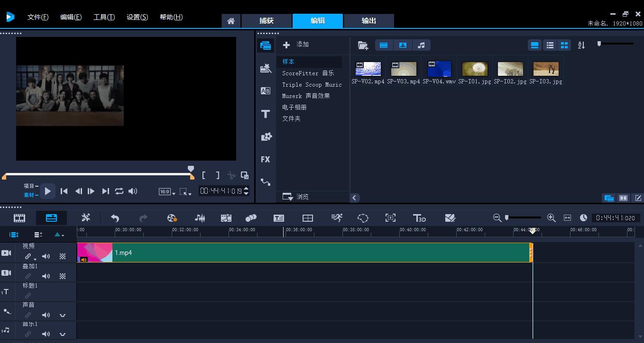
Task: Select the media library icon in the sidebar
Action: (266, 45)
